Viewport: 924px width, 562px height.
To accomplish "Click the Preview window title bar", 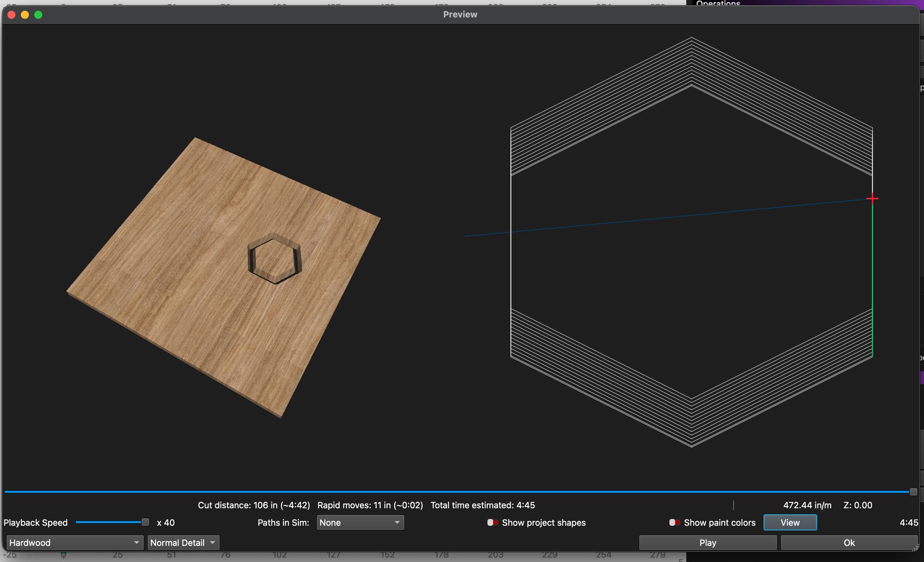I will click(460, 14).
